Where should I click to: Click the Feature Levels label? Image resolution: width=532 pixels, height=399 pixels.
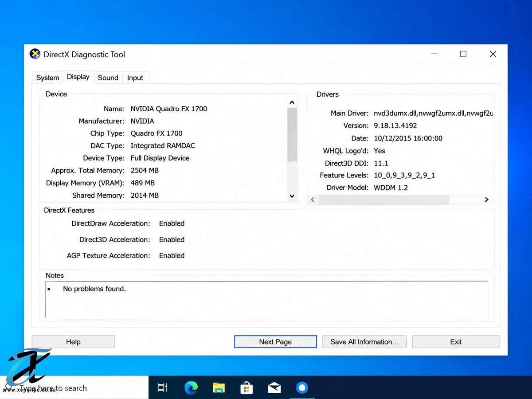344,176
